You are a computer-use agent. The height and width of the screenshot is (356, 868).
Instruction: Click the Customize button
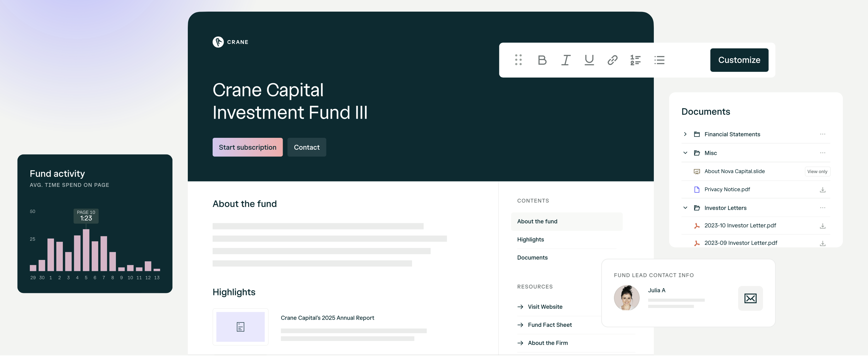[739, 60]
